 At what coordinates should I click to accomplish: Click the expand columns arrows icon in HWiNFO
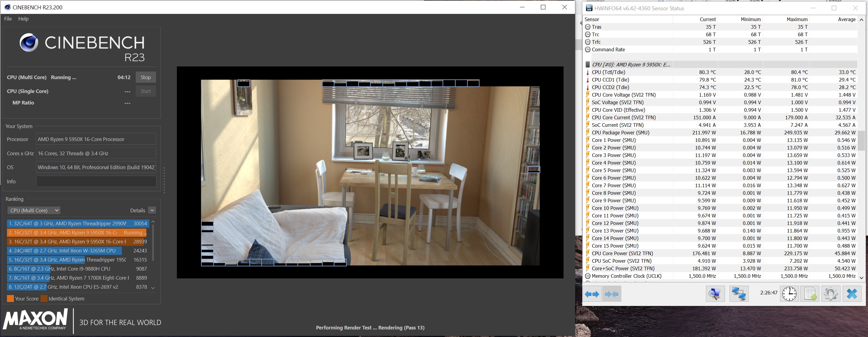coord(592,294)
